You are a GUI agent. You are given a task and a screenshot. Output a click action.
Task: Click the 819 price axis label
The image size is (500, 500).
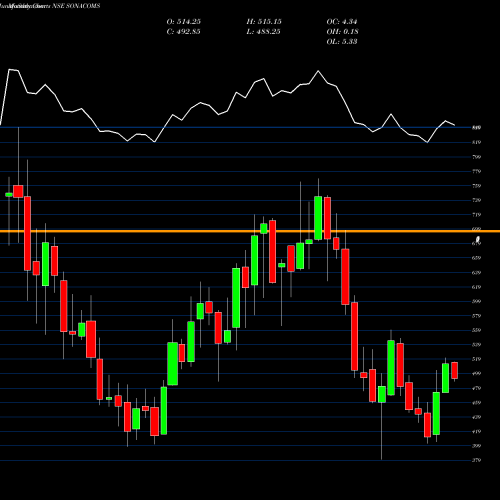click(477, 142)
